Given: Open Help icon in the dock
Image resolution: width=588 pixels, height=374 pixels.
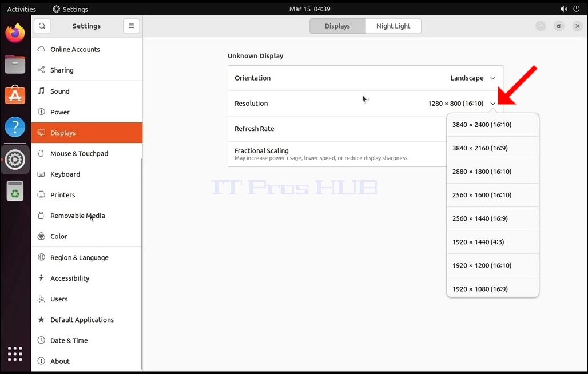Looking at the screenshot, I should pyautogui.click(x=15, y=127).
